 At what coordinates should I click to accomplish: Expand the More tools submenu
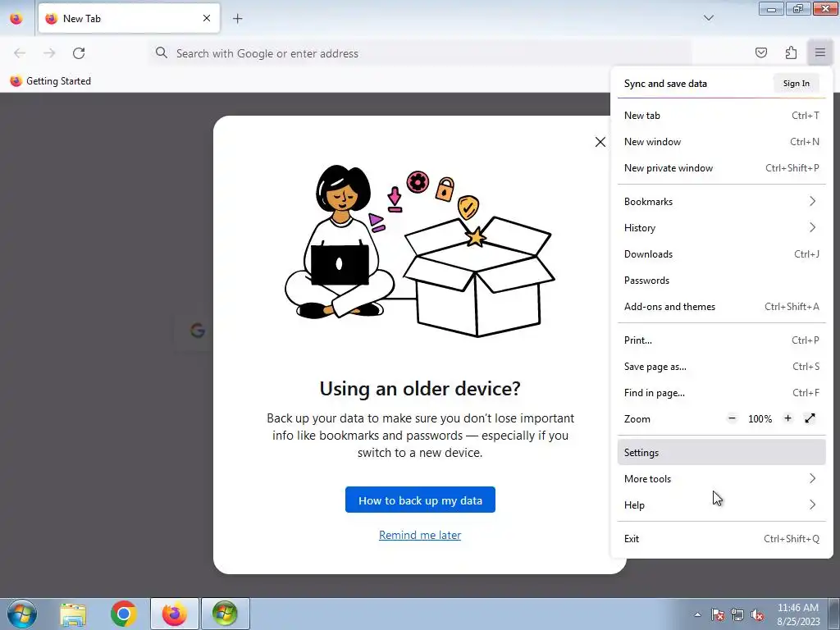pos(721,479)
